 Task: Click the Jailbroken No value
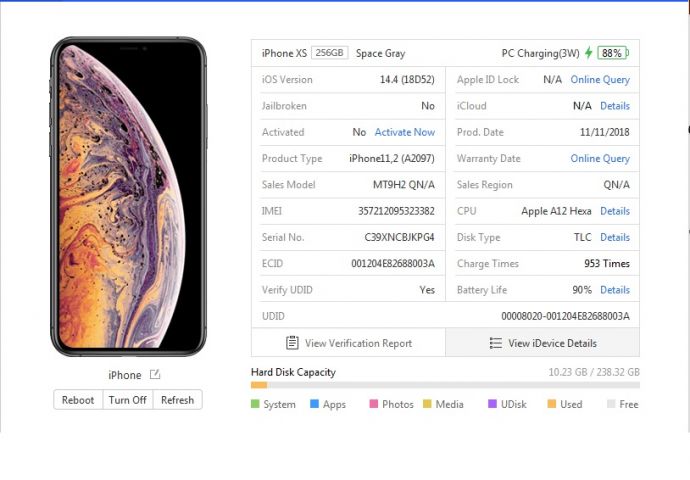[x=428, y=106]
